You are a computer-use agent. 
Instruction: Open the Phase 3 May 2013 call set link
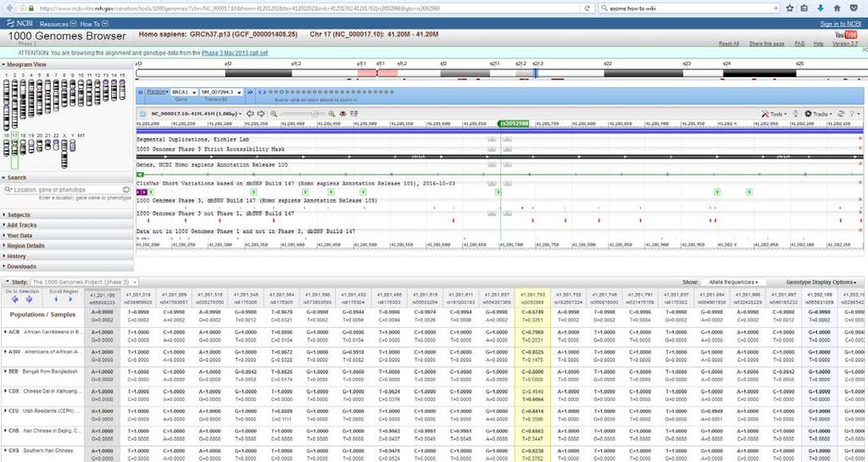coord(235,53)
